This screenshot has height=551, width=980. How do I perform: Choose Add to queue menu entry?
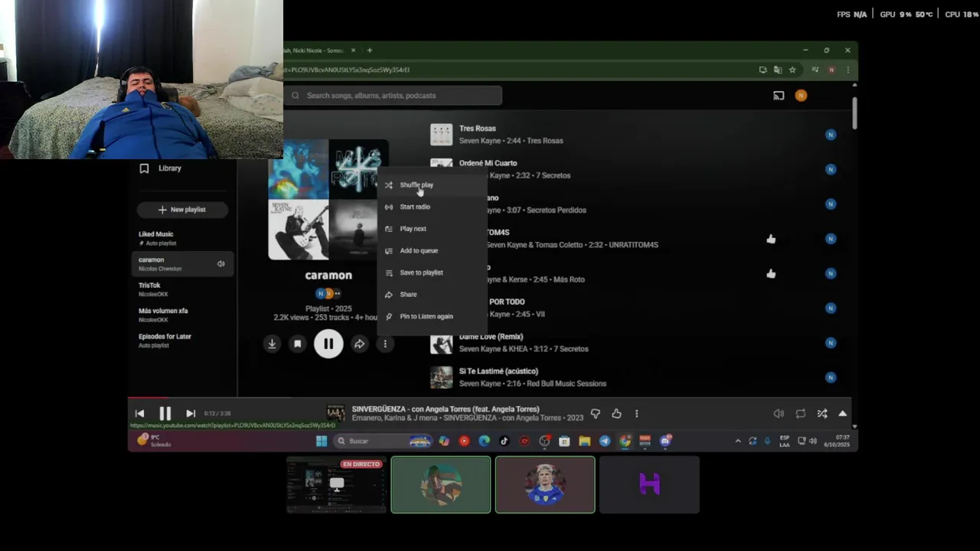click(432, 250)
